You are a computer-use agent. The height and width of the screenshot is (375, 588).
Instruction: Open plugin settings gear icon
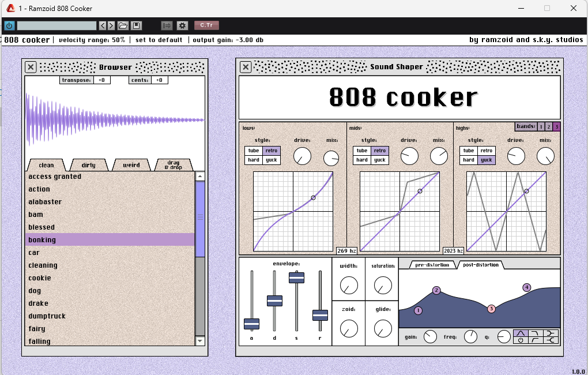(182, 25)
